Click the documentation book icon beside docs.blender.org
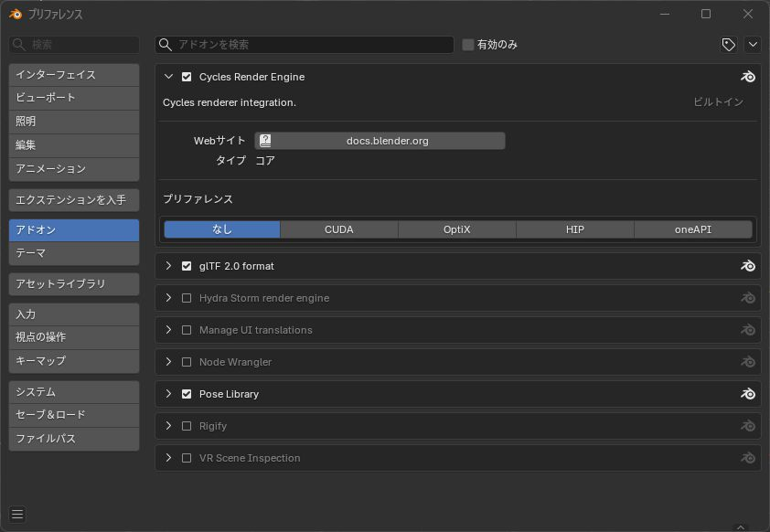The image size is (770, 532). (x=265, y=141)
